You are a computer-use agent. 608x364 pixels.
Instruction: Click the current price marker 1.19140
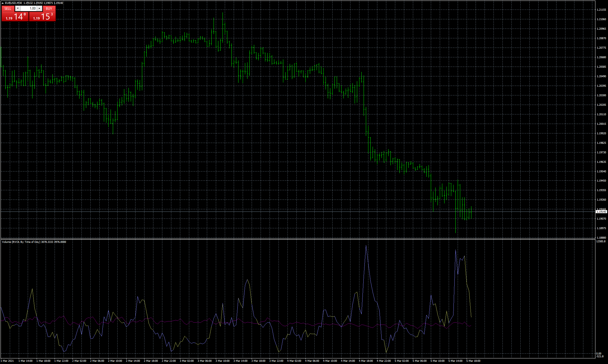click(x=601, y=212)
